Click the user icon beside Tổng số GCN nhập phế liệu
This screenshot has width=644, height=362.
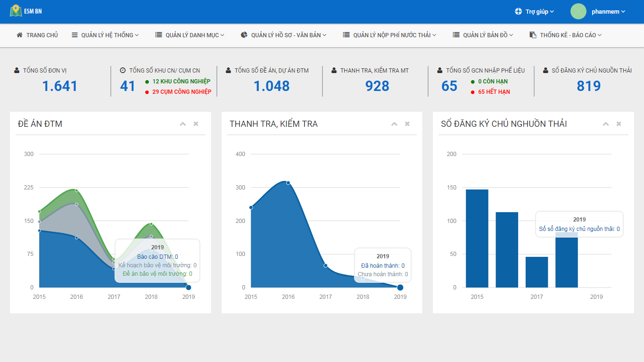coord(439,70)
